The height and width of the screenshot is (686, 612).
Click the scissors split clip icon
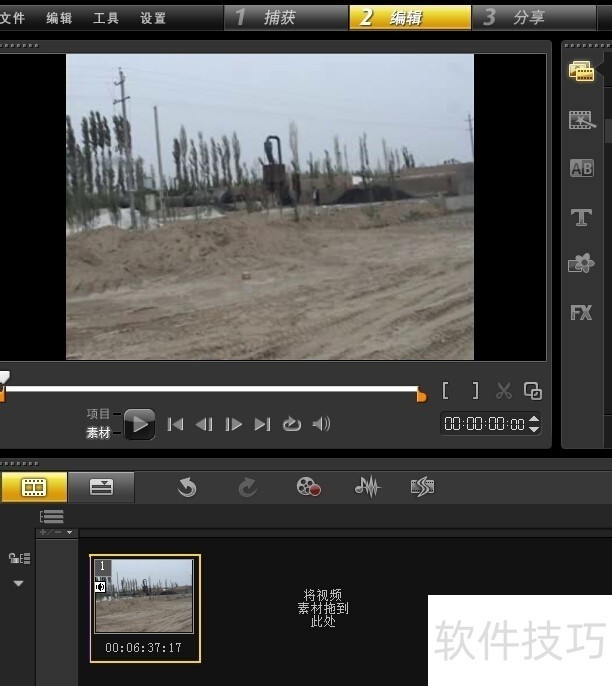coord(504,390)
